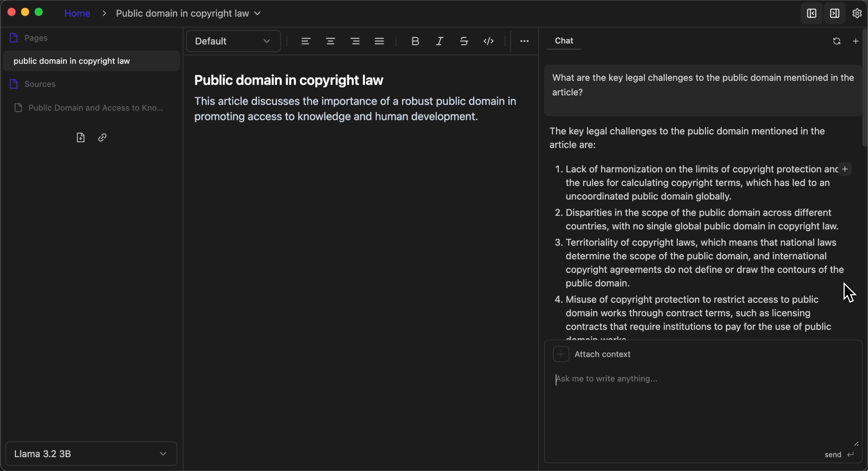Toggle strikethrough formatting

click(x=464, y=41)
